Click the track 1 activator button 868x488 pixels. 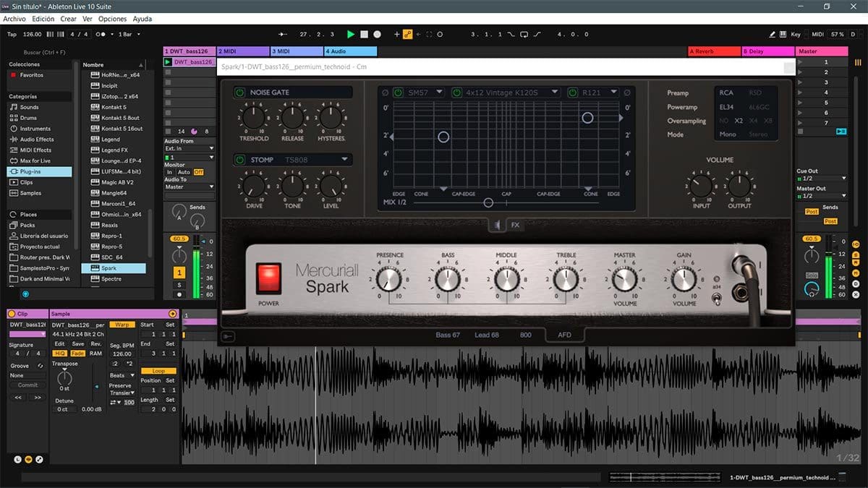coord(179,272)
